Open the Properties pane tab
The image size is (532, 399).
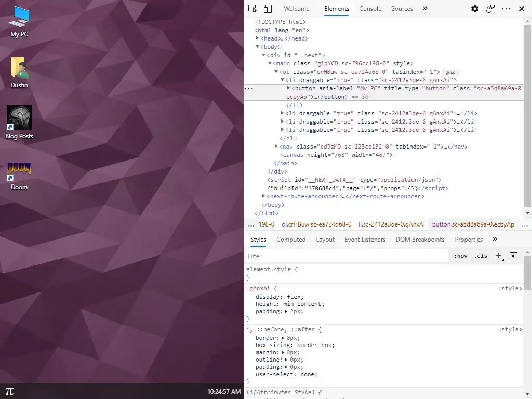469,240
